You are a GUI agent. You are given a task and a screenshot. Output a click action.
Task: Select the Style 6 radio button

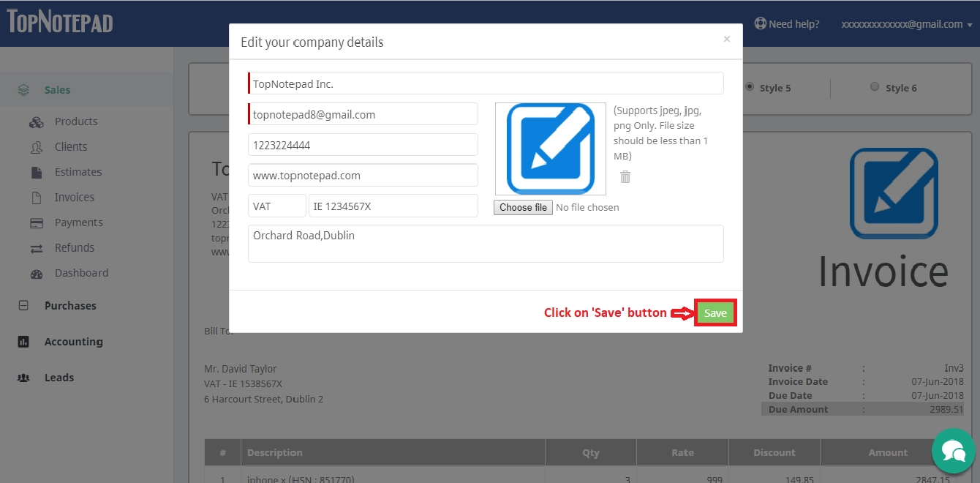(x=875, y=87)
